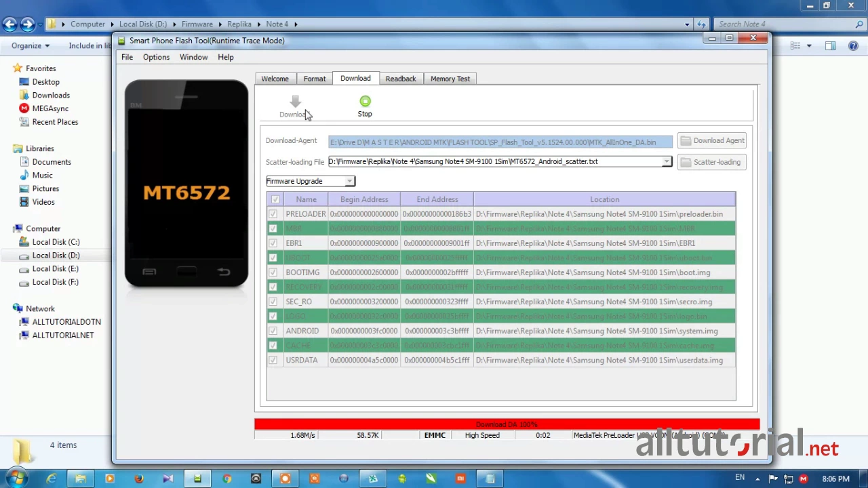Click the Download Agent folder button

[x=711, y=141]
